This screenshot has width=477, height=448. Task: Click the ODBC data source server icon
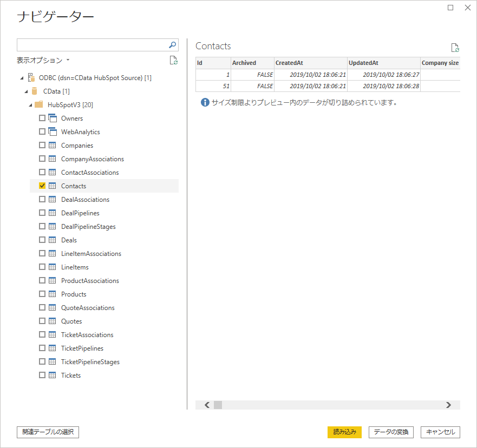click(31, 77)
